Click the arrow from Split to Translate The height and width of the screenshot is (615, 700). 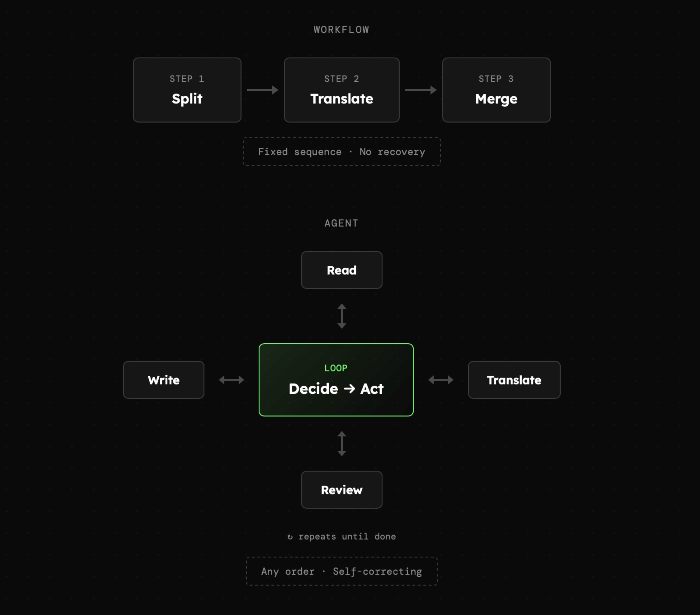pyautogui.click(x=262, y=90)
